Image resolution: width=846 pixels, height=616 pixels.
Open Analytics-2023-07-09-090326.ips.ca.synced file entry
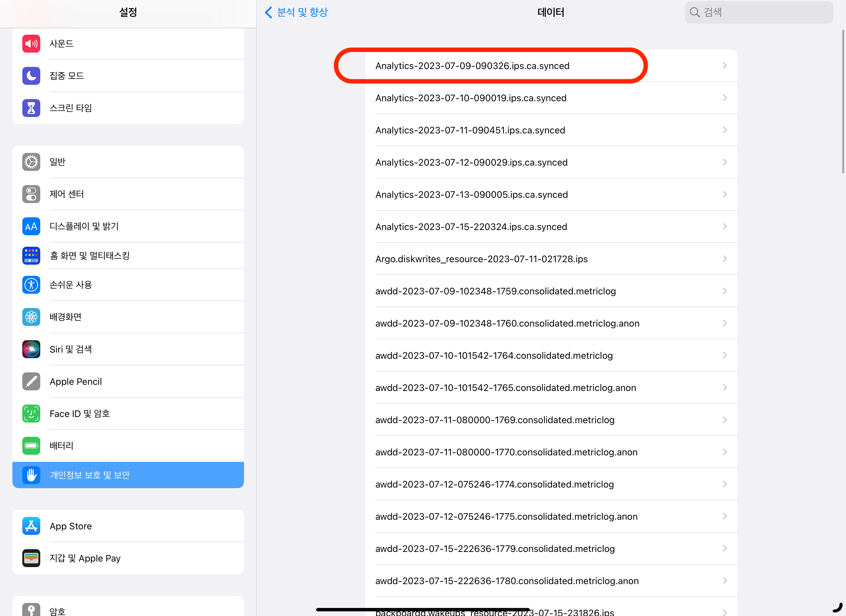pos(472,66)
